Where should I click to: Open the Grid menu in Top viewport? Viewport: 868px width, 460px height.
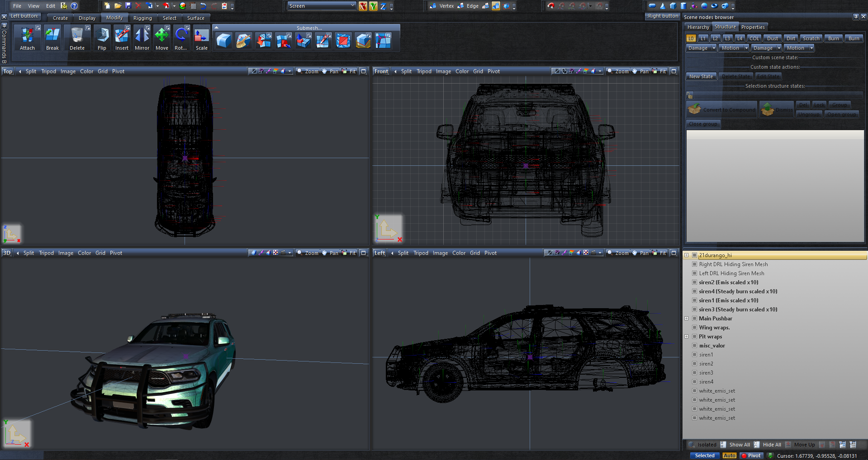pyautogui.click(x=103, y=71)
